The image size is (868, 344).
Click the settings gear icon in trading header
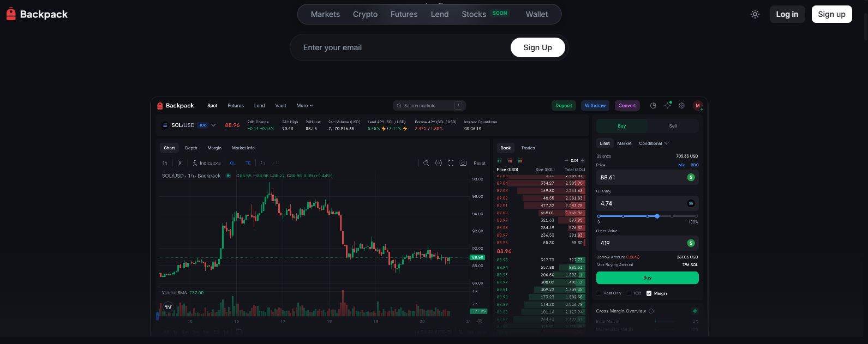681,105
